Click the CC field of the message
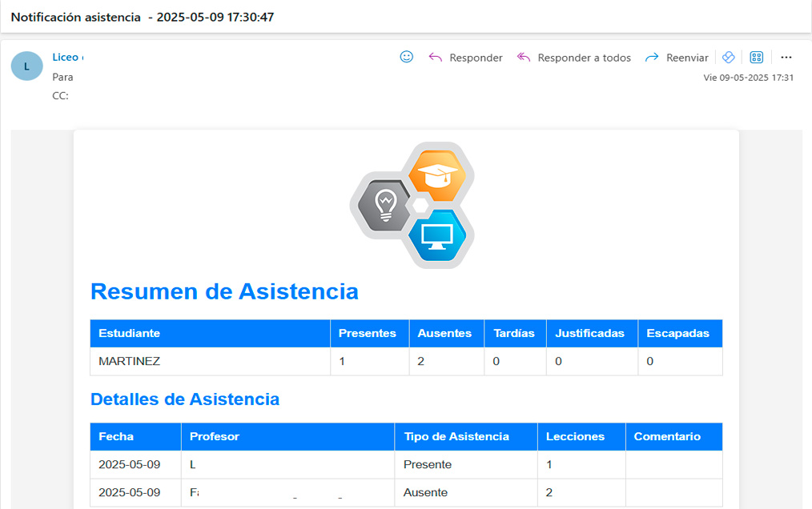This screenshot has height=509, width=812. [x=62, y=94]
